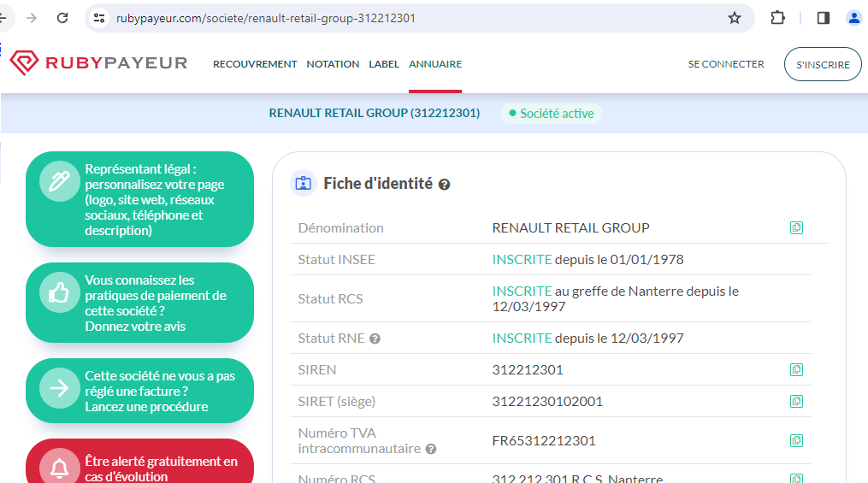Click the bell icon in alert card
The width and height of the screenshot is (868, 483).
tap(60, 468)
